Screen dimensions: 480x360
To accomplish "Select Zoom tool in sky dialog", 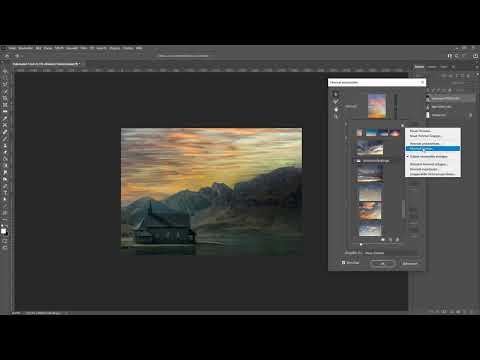I will (336, 117).
